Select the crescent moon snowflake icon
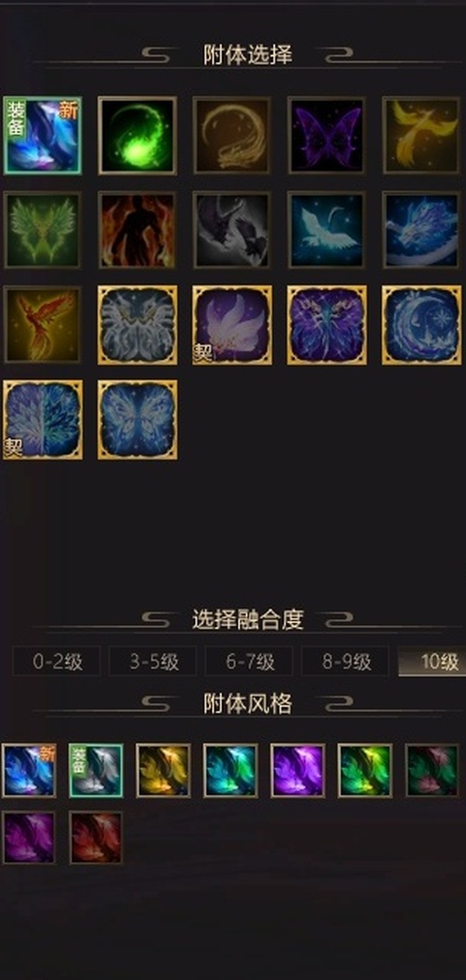466x980 pixels. 422,324
